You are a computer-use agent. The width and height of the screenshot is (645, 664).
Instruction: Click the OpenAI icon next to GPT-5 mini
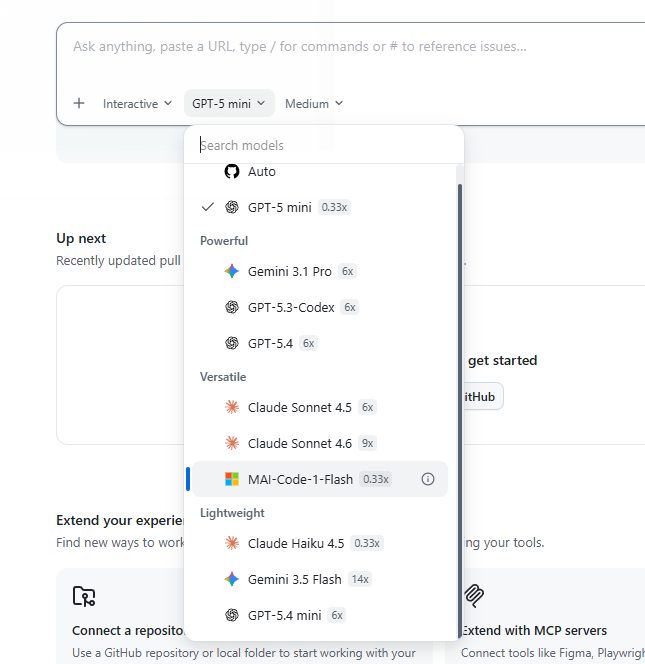coord(232,207)
